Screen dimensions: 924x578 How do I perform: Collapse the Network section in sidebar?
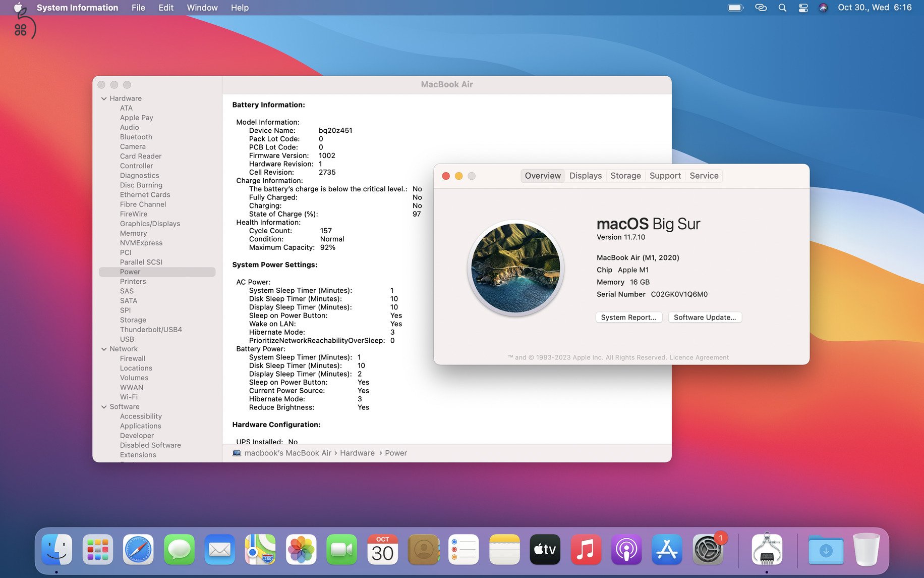[104, 349]
